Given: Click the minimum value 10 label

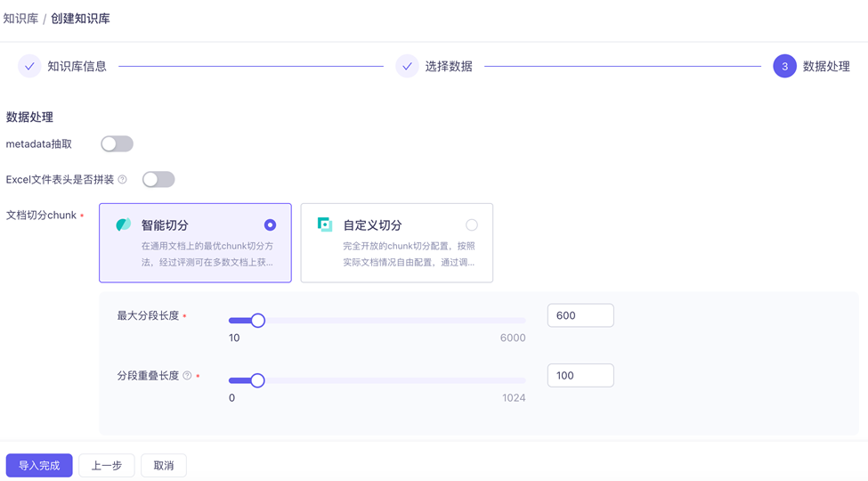Looking at the screenshot, I should (x=234, y=338).
